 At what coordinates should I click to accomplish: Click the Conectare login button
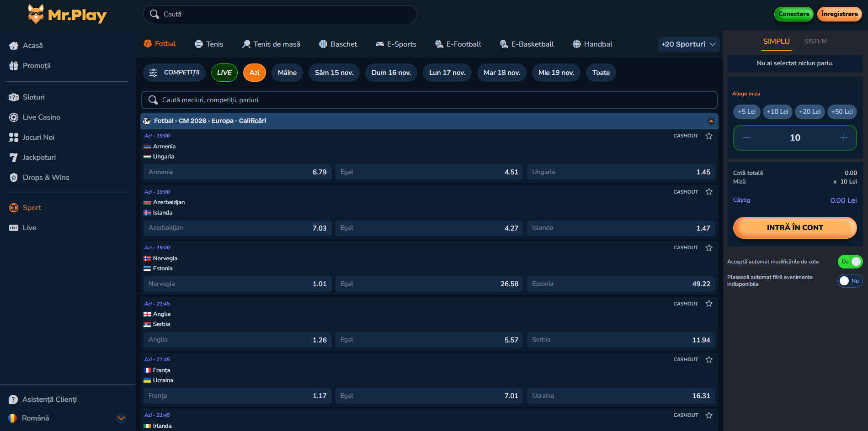point(793,14)
